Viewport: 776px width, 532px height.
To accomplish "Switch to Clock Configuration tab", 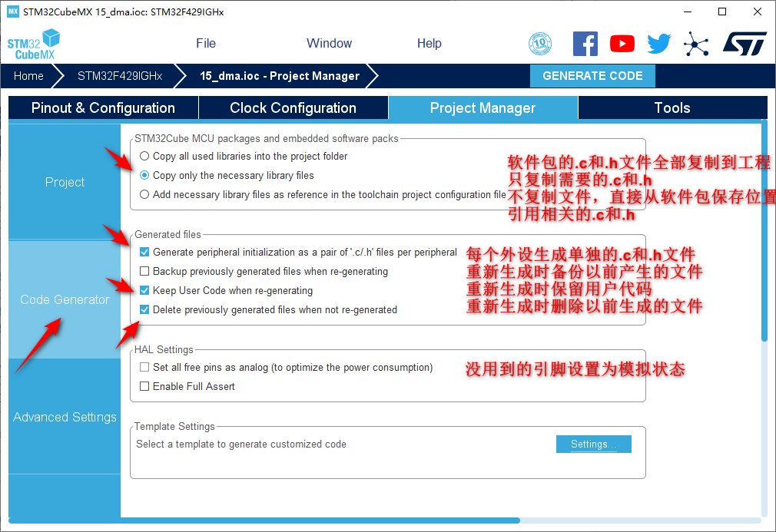I will point(293,108).
